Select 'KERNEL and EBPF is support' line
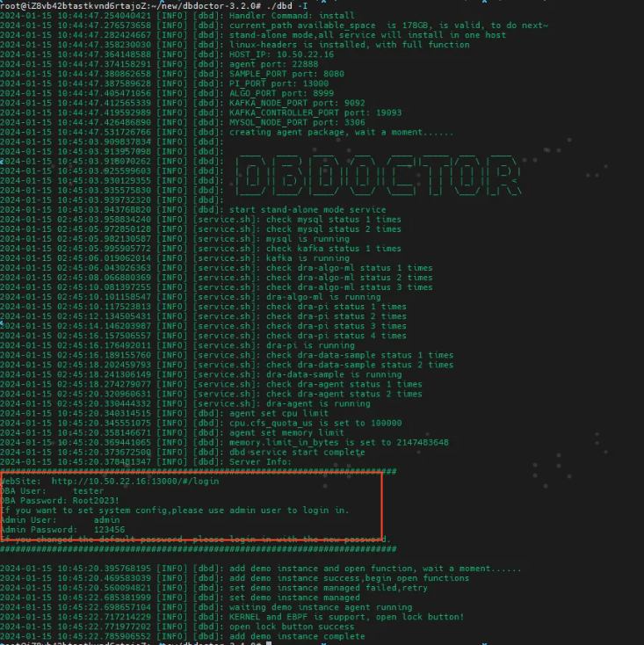Screen dimensions: 644x645 point(346,617)
